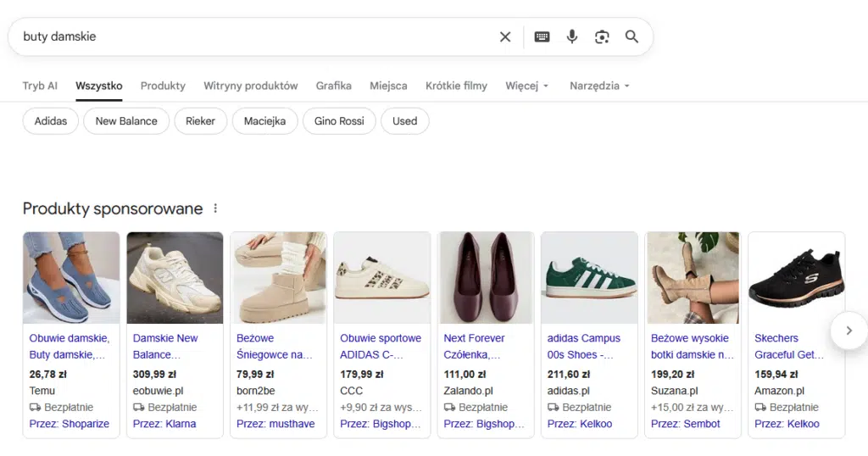Open the on-screen keyboard input tool
868x456 pixels.
click(x=542, y=37)
